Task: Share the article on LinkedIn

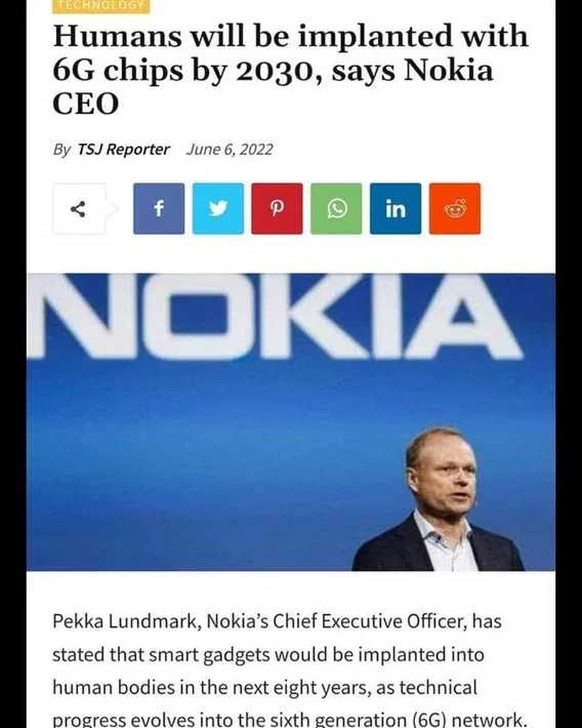Action: click(395, 208)
